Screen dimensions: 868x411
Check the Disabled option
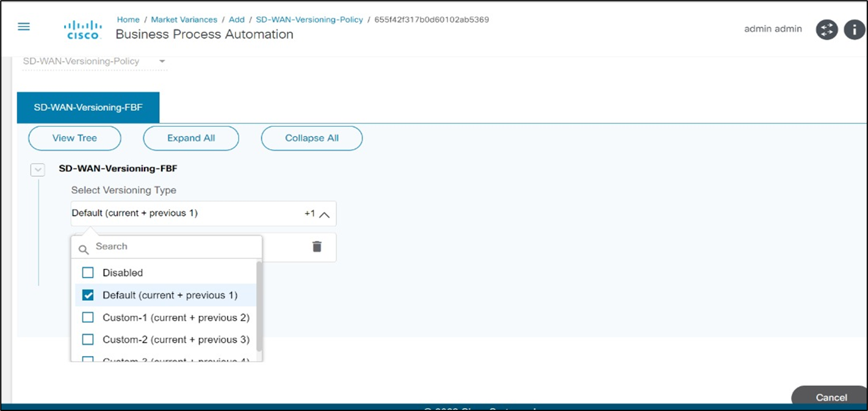88,273
